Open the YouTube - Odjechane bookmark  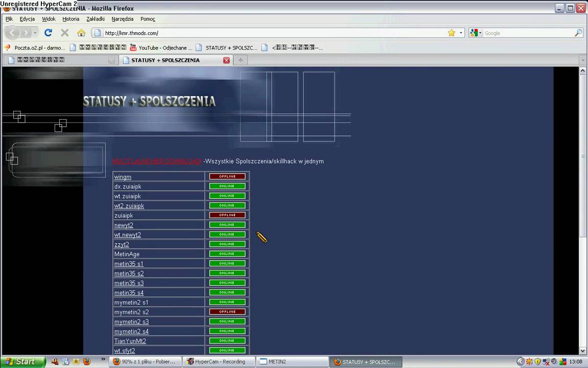tap(161, 48)
